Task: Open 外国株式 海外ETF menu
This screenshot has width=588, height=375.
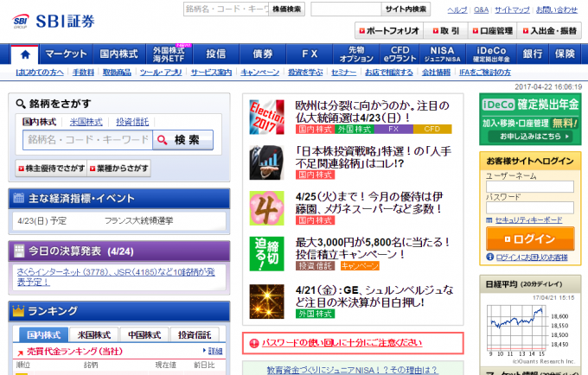Action: click(169, 54)
